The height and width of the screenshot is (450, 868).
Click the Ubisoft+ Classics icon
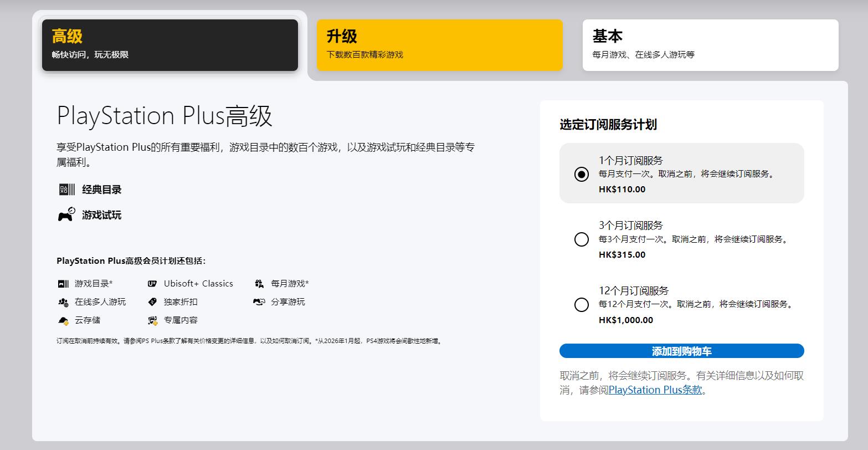(x=152, y=284)
